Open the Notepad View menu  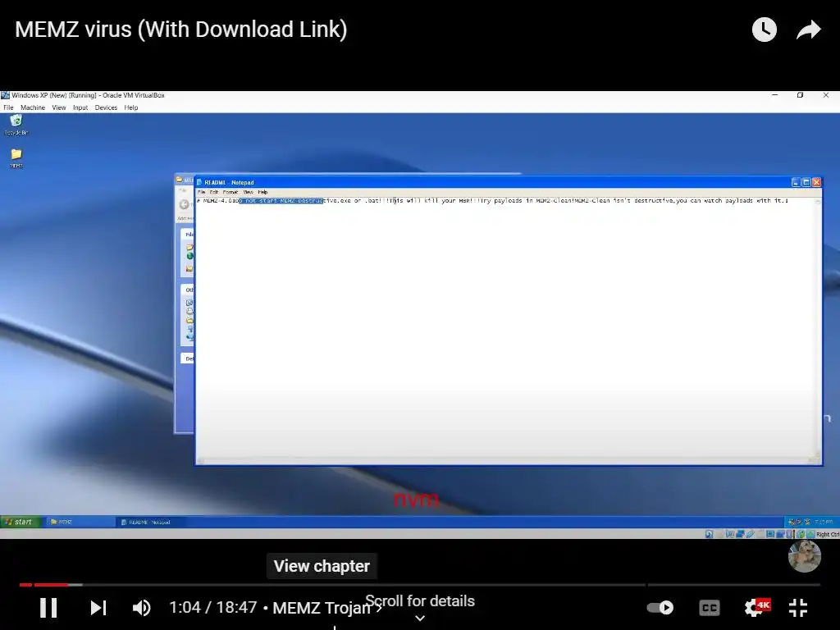(248, 192)
